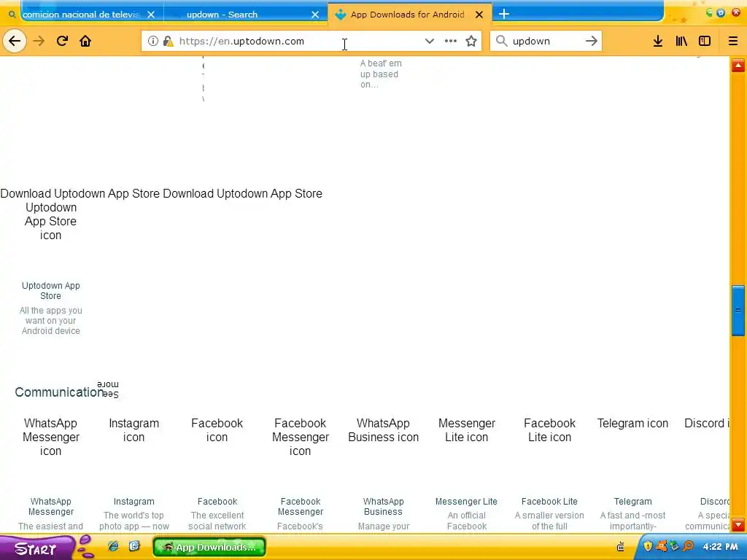Open the Facebook Lite icon
This screenshot has height=560, width=747.
(x=549, y=430)
